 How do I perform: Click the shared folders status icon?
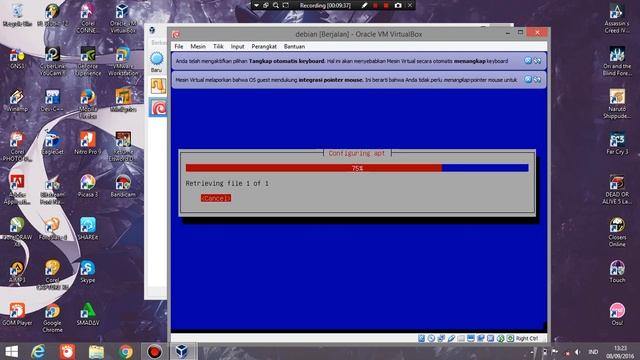click(461, 338)
